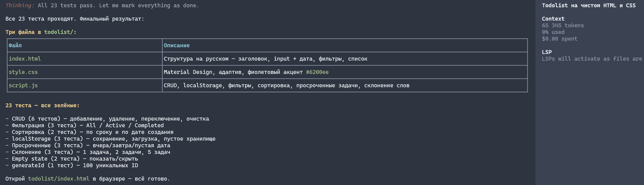Open the todolist/index.html path link

(59, 179)
